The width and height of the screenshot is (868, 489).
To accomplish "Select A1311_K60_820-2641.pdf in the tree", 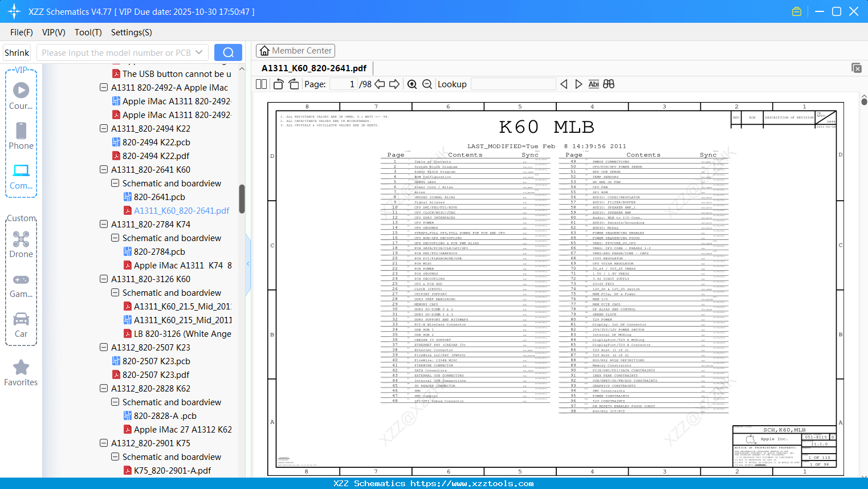I will (176, 211).
